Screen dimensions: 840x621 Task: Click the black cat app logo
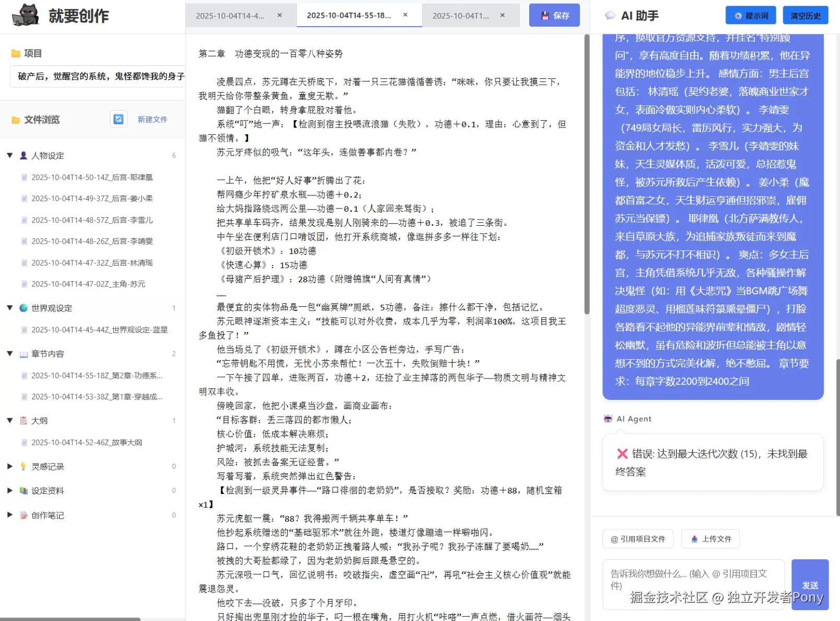pyautogui.click(x=25, y=15)
